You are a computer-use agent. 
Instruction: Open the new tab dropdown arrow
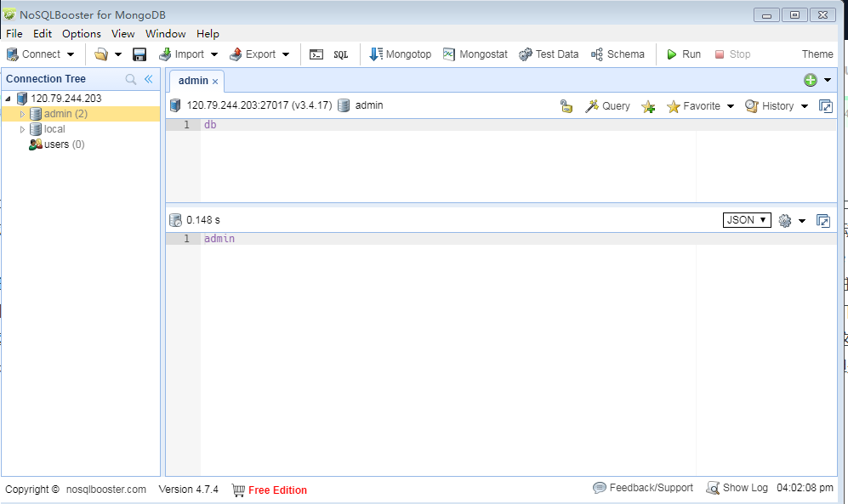[828, 80]
